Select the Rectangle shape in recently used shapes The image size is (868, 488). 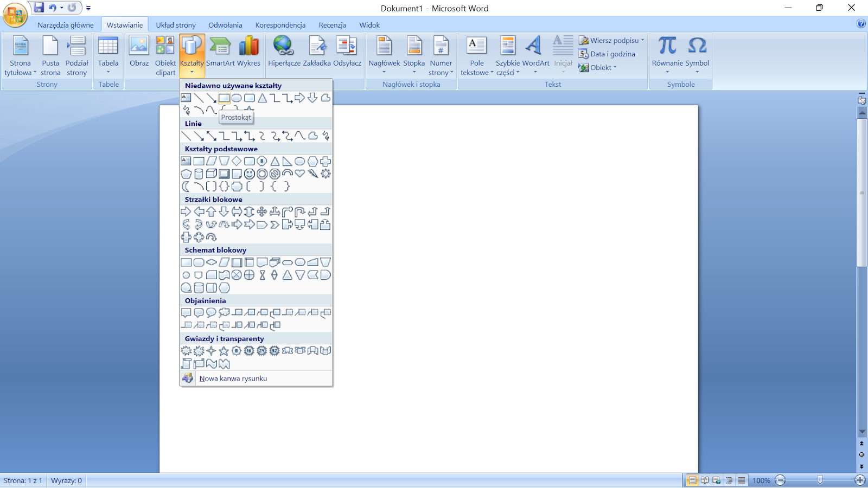pos(224,98)
